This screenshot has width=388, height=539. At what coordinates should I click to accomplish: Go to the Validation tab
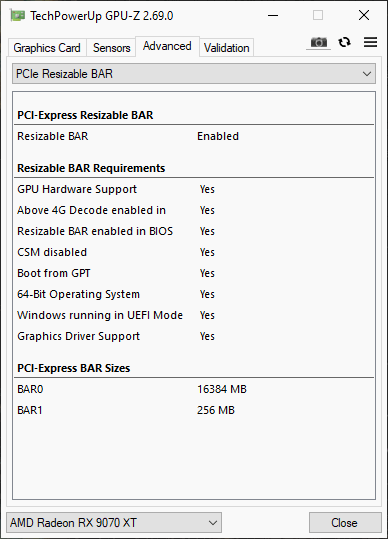pyautogui.click(x=226, y=48)
